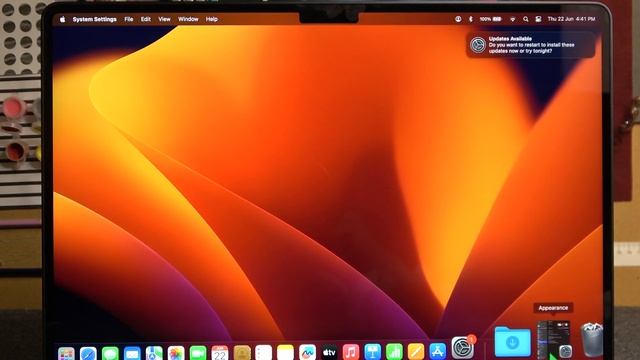Open the View menu
This screenshot has width=640, height=360.
tap(164, 19)
